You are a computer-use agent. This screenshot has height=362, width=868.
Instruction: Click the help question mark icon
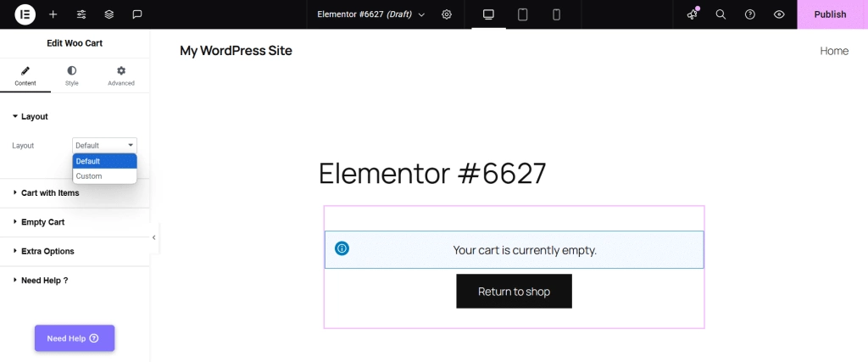[x=749, y=14]
